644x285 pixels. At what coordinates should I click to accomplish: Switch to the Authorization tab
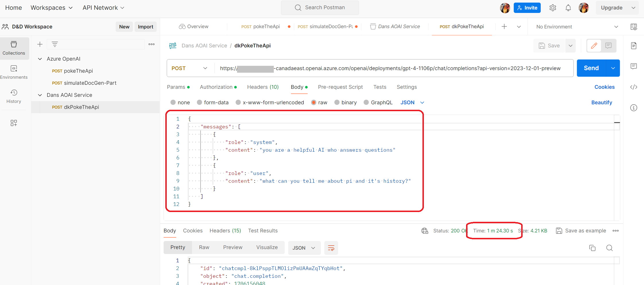coord(218,87)
